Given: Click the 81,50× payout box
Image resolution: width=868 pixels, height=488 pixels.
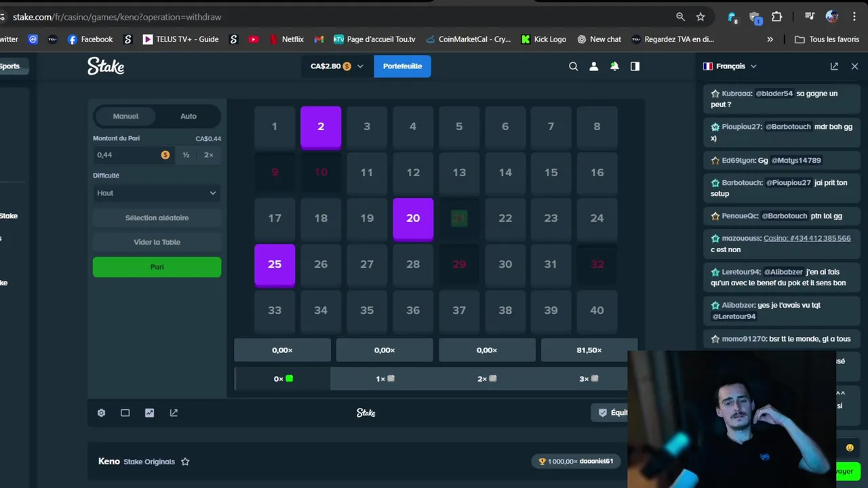Looking at the screenshot, I should [589, 350].
